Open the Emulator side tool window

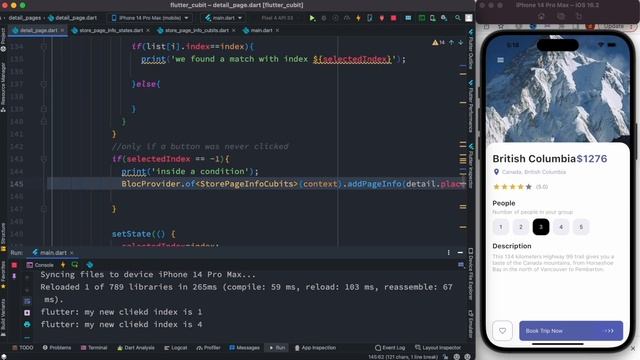tap(470, 324)
